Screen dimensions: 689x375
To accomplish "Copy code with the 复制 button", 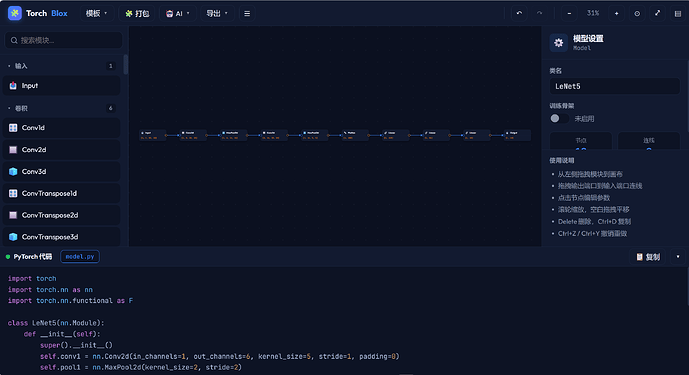I will [x=648, y=257].
